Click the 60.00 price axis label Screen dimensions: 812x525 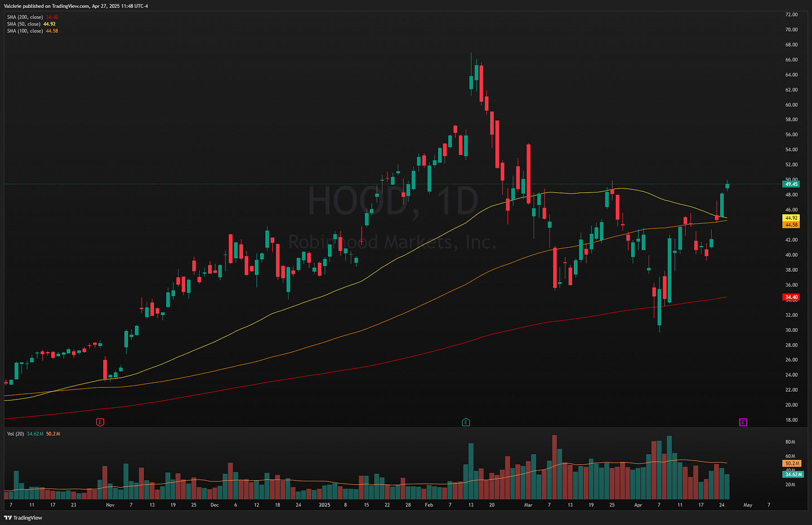(x=791, y=105)
